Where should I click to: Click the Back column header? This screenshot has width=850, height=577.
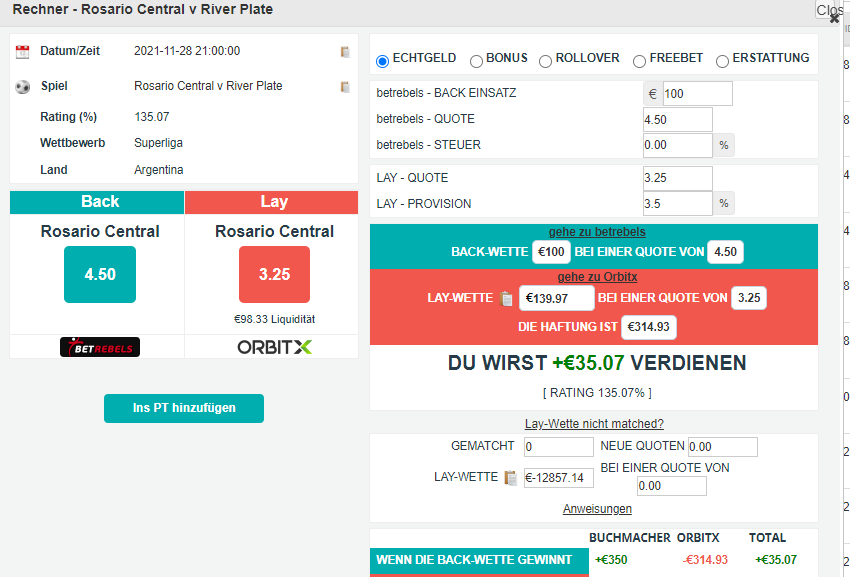pos(97,202)
